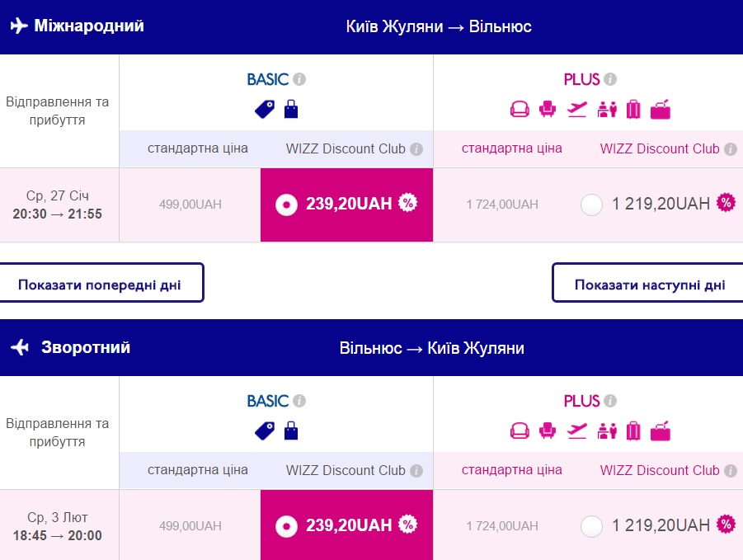The image size is (743, 560).
Task: Click the upright suitcase icon under return PLUS
Action: 633,431
